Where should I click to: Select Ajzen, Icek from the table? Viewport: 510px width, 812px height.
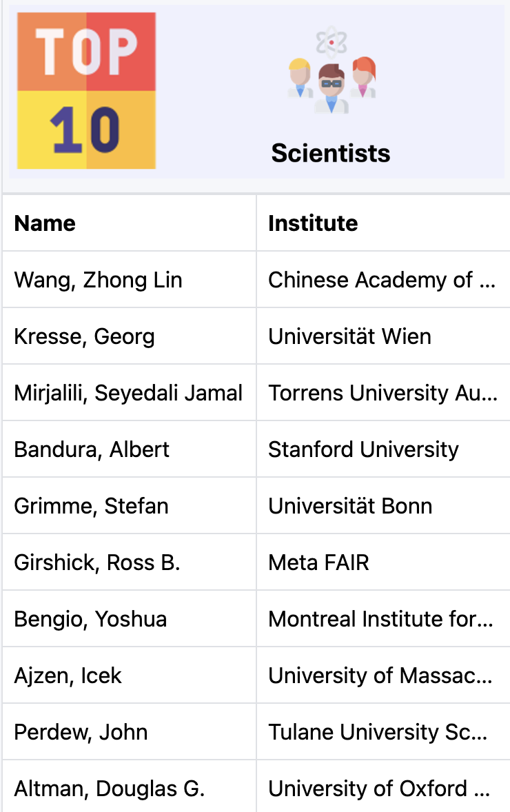[x=68, y=676]
